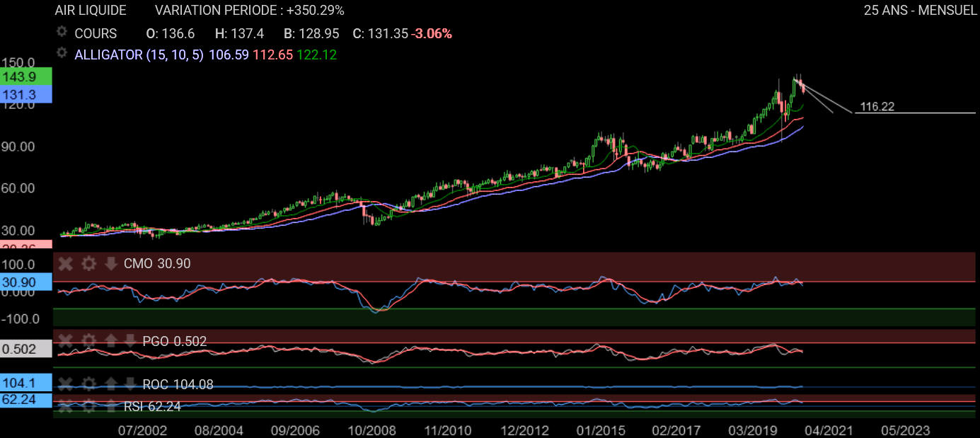Open ROC indicator settings gear
The width and height of the screenshot is (980, 438).
(88, 384)
